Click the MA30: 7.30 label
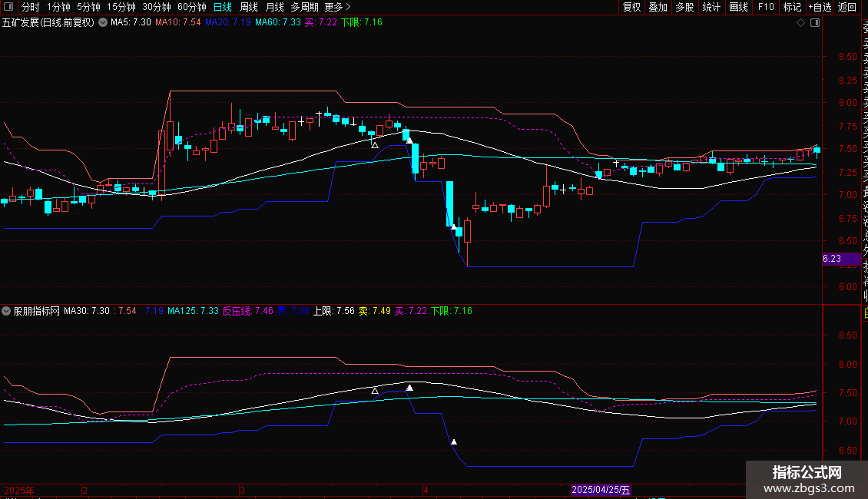 [x=86, y=311]
